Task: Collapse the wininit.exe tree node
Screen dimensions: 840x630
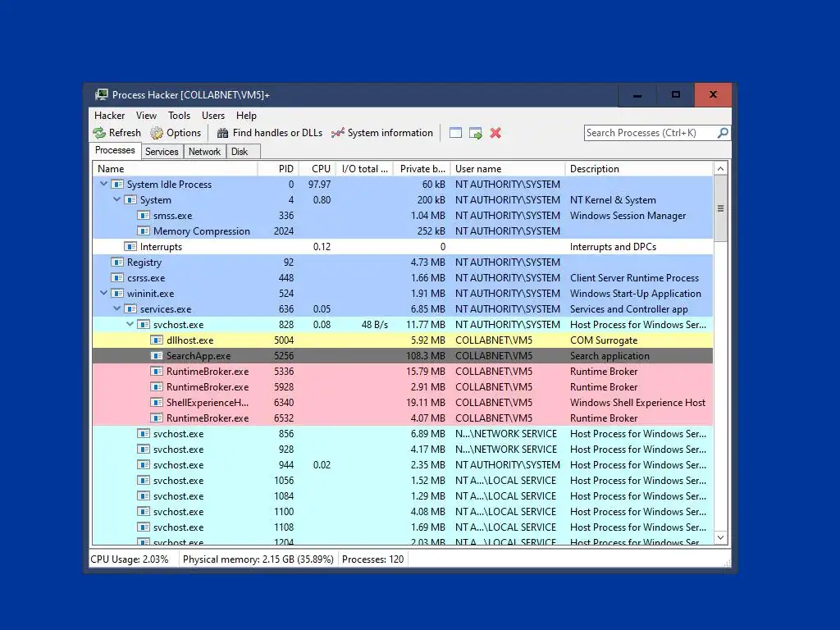Action: [104, 293]
